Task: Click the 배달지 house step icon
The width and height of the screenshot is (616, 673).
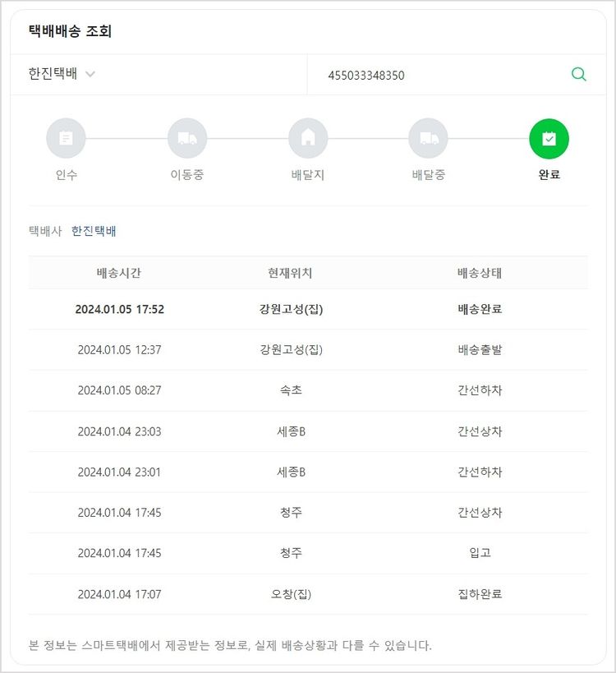Action: 308,138
